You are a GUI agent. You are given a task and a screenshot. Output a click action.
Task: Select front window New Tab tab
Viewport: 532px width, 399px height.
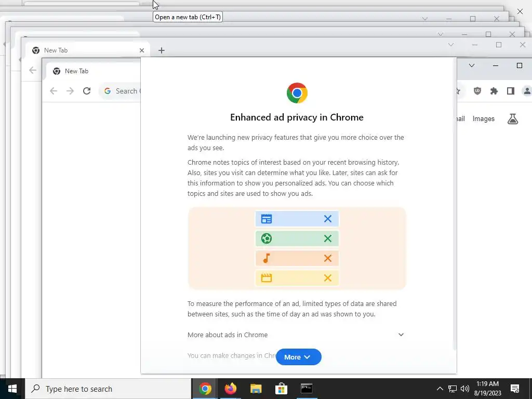pos(94,71)
